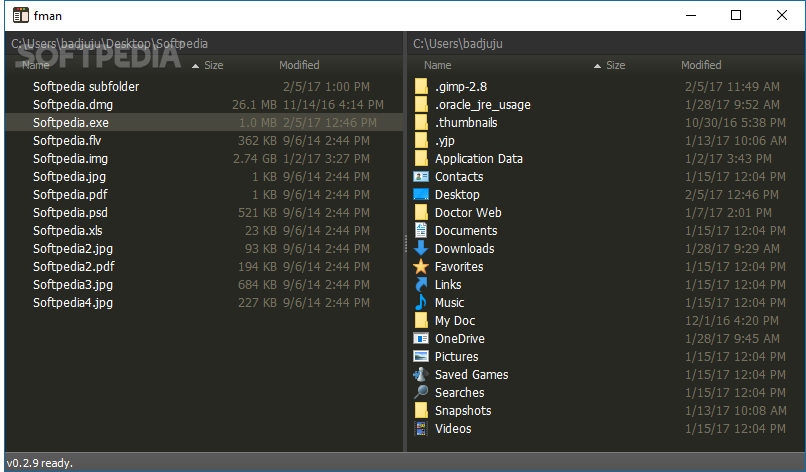
Task: Click the 11/14/16 4:14 PM modified date
Action: pyautogui.click(x=333, y=104)
